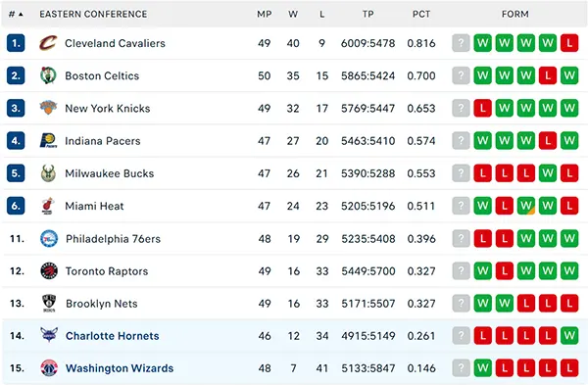Image resolution: width=588 pixels, height=385 pixels.
Task: Click the TP column header
Action: click(x=367, y=15)
